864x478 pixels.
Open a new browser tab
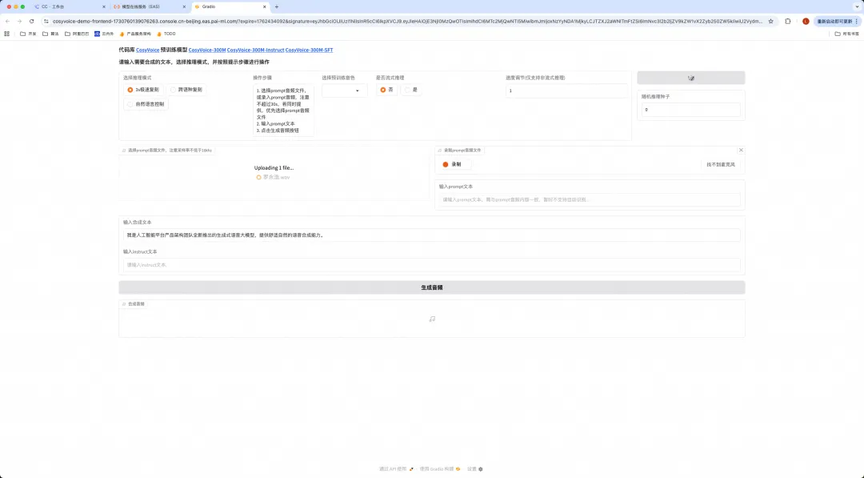277,7
